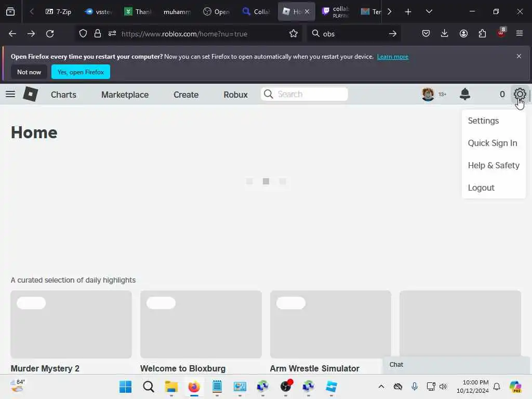Screen dimensions: 532x399
Task: Click the uBlock extension icon with badge
Action: [x=501, y=33]
